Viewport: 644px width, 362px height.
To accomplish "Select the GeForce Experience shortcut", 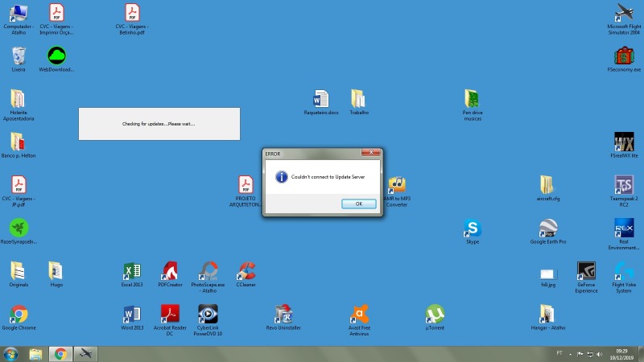I will [x=586, y=277].
